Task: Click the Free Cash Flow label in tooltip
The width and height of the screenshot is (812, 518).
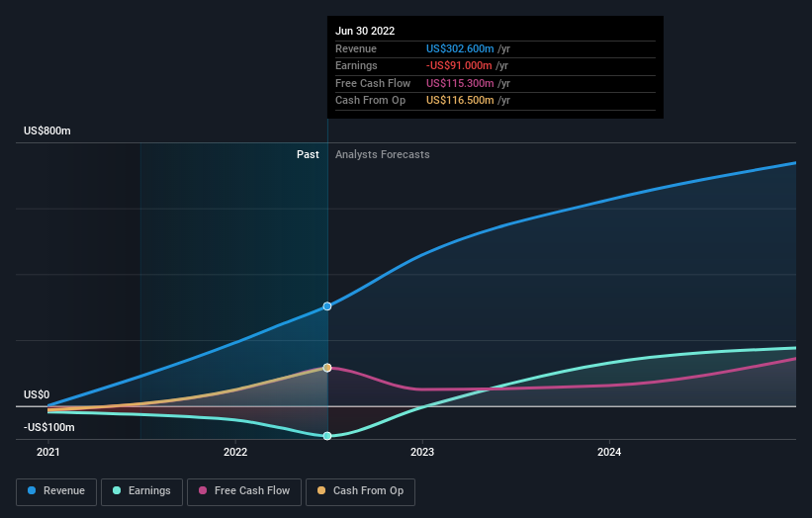Action: tap(373, 83)
